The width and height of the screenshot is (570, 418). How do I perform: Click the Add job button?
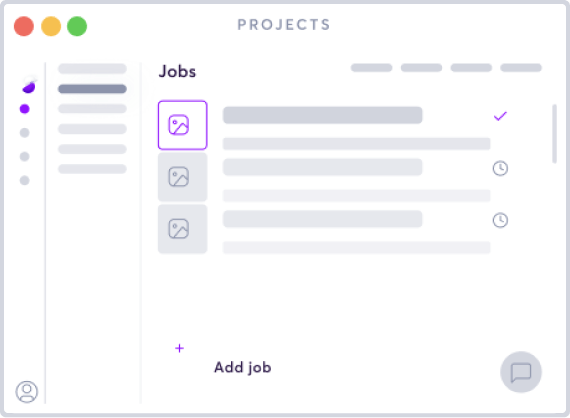point(242,367)
